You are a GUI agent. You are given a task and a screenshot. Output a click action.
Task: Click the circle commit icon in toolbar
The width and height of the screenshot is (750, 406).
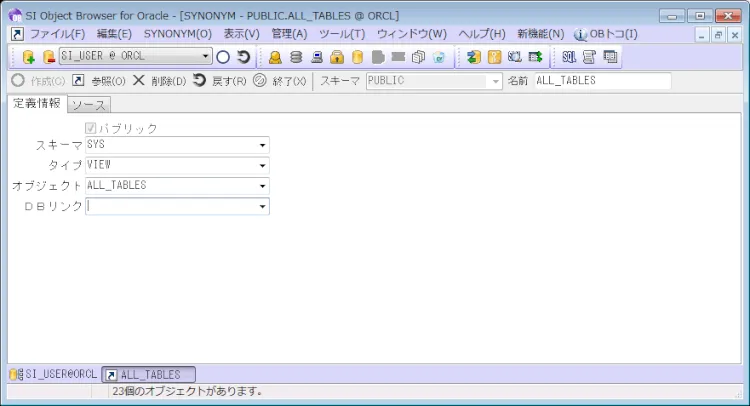click(223, 57)
